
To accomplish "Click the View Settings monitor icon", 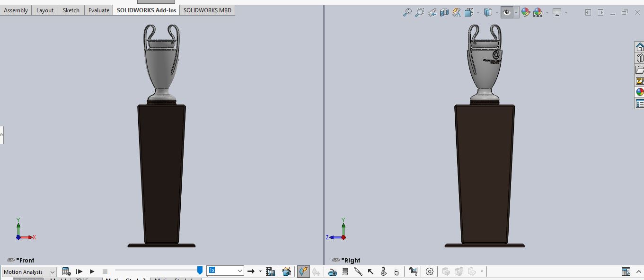I will (x=557, y=12).
